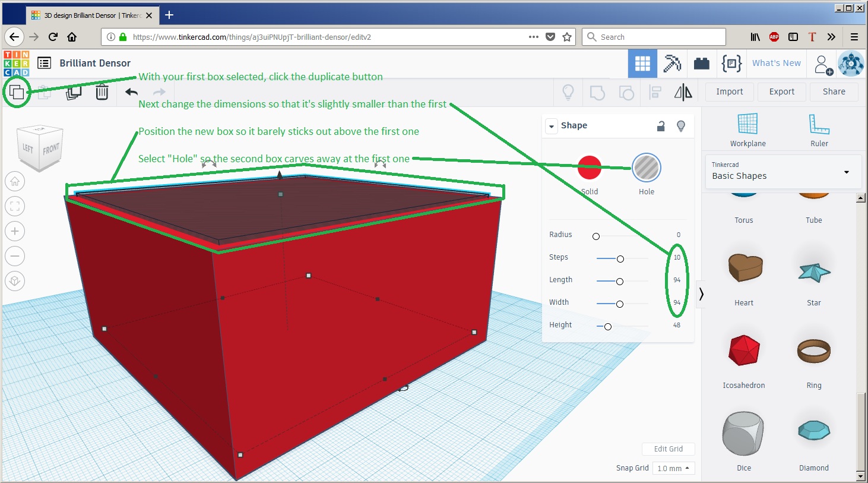The height and width of the screenshot is (483, 868).
Task: Click the Steps slider handle
Action: (620, 259)
